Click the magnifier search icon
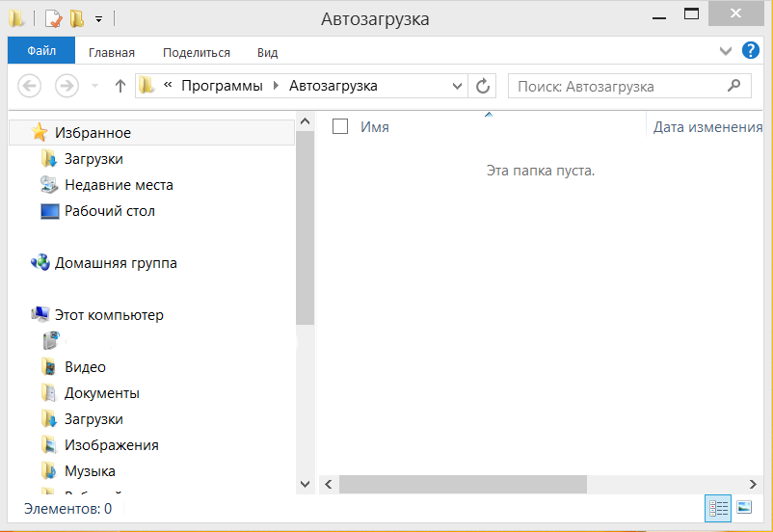773x532 pixels. (x=734, y=86)
